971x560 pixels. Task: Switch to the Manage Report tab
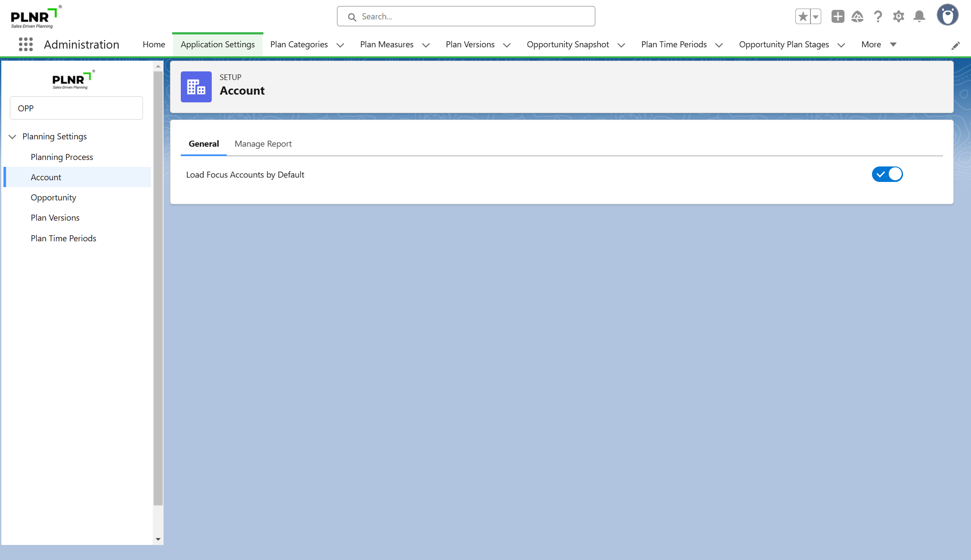click(263, 144)
